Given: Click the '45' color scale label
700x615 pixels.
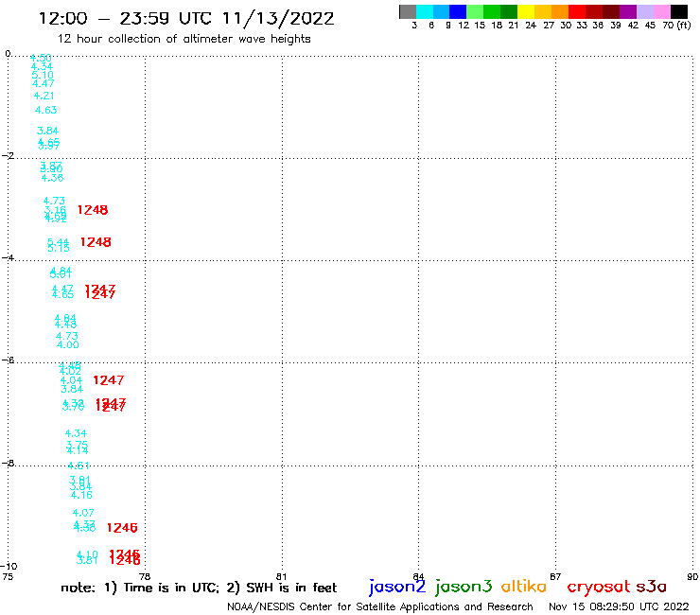Looking at the screenshot, I should click(650, 26).
